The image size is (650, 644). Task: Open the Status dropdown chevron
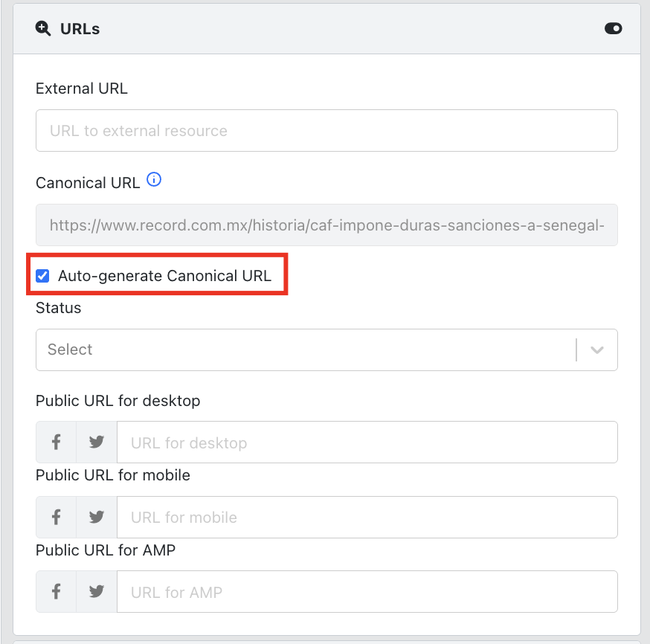(x=596, y=350)
